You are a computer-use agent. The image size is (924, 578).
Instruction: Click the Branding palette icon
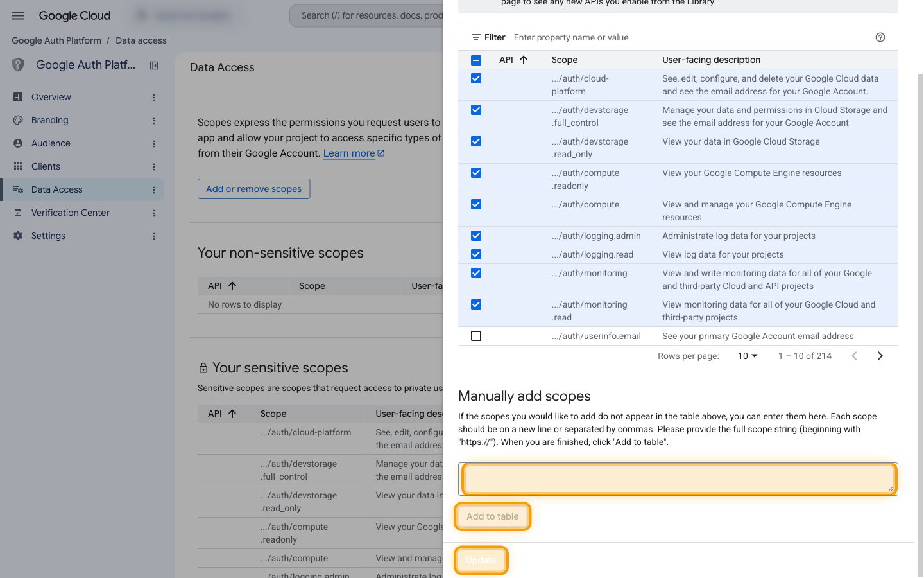tap(18, 120)
